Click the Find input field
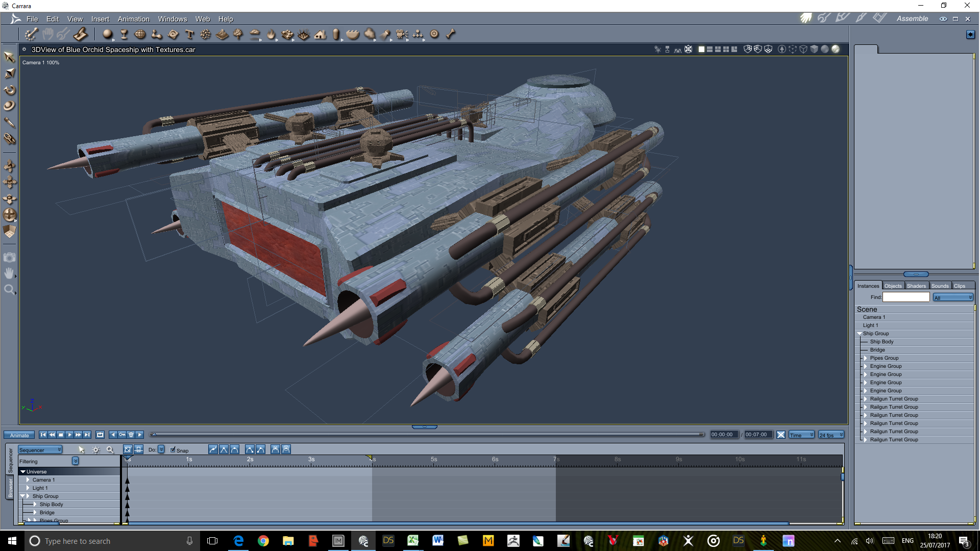 [x=905, y=297]
